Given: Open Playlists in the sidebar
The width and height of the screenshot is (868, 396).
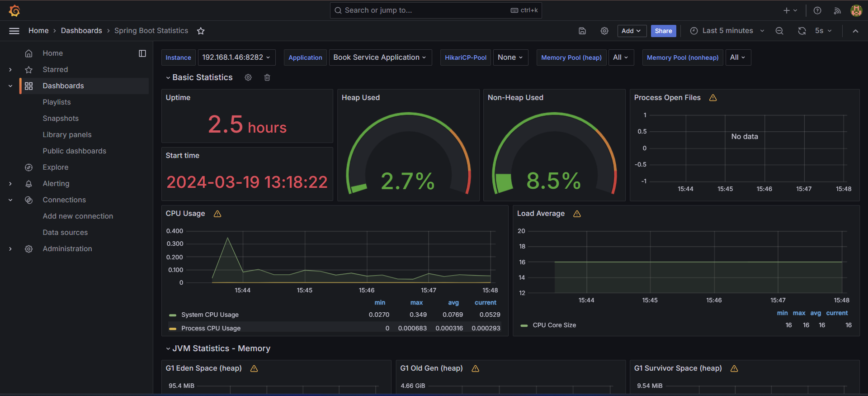Looking at the screenshot, I should (57, 102).
